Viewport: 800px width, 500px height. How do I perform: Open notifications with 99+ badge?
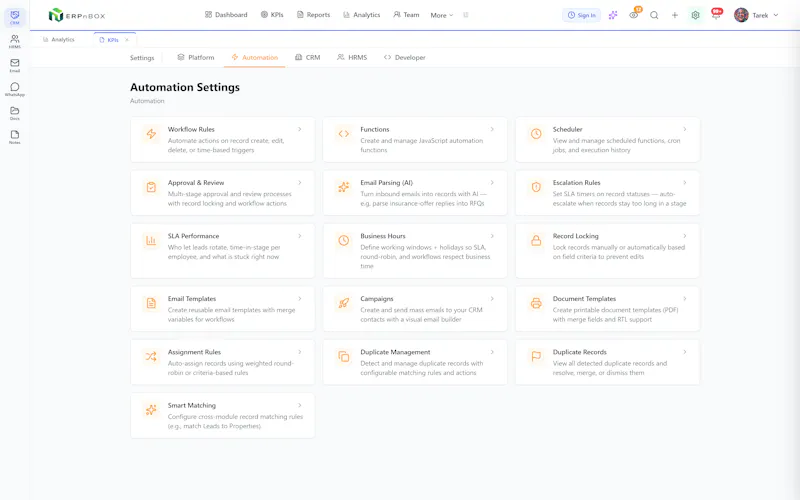point(716,14)
